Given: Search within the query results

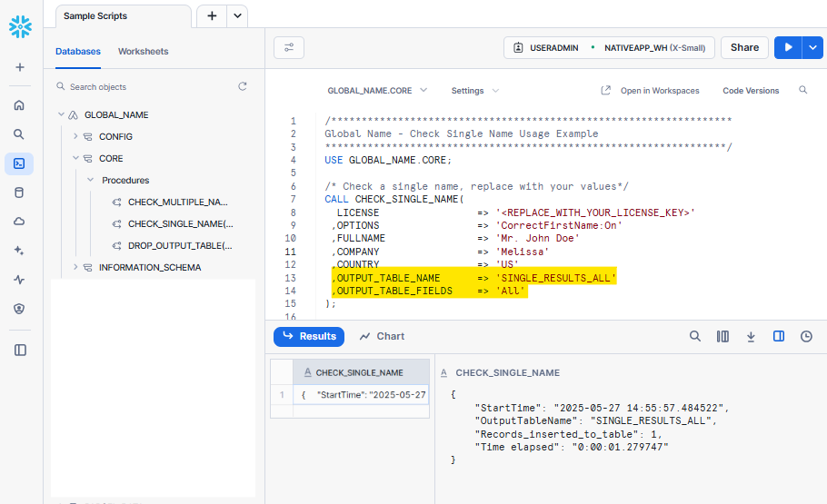Looking at the screenshot, I should click(x=695, y=336).
